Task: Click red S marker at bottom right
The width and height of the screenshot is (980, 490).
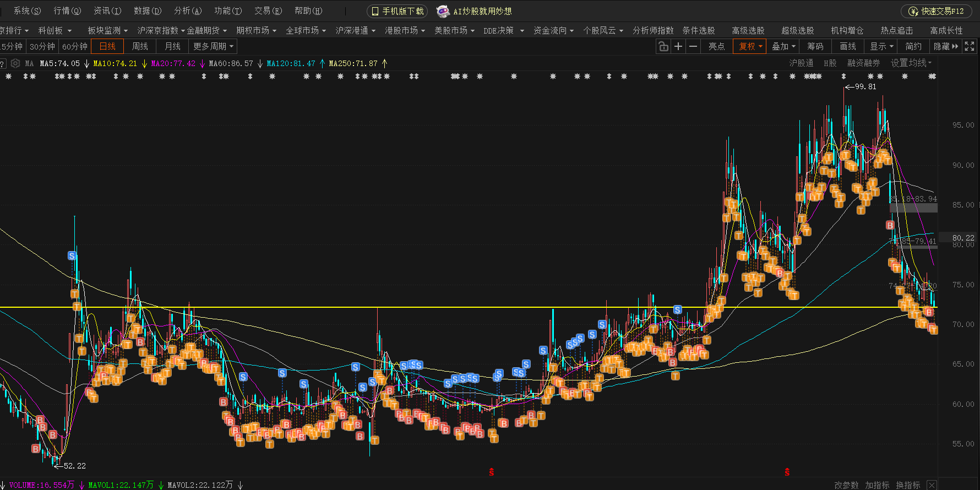Action: [x=787, y=472]
